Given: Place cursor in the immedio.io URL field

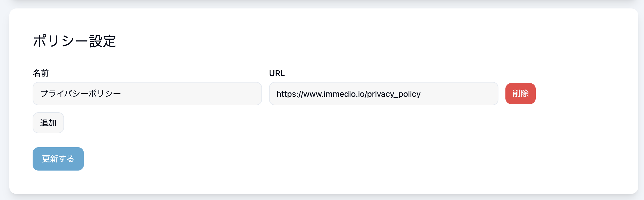Looking at the screenshot, I should [x=383, y=94].
